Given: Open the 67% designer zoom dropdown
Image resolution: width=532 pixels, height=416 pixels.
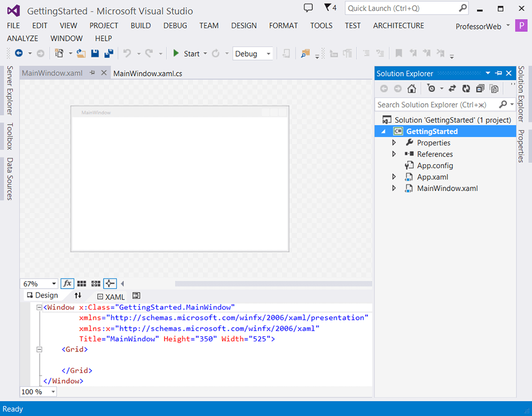Looking at the screenshot, I should [54, 284].
